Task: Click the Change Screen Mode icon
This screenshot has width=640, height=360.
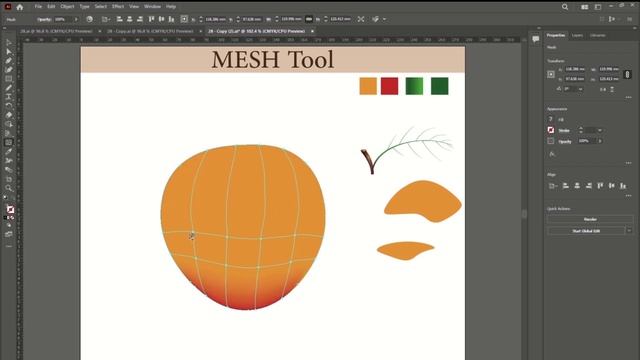Action: click(9, 234)
